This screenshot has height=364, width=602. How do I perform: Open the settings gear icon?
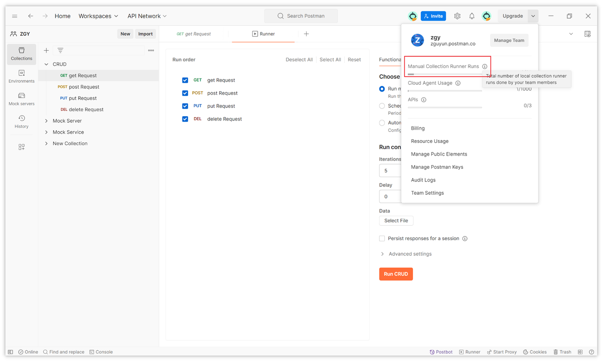pos(457,16)
